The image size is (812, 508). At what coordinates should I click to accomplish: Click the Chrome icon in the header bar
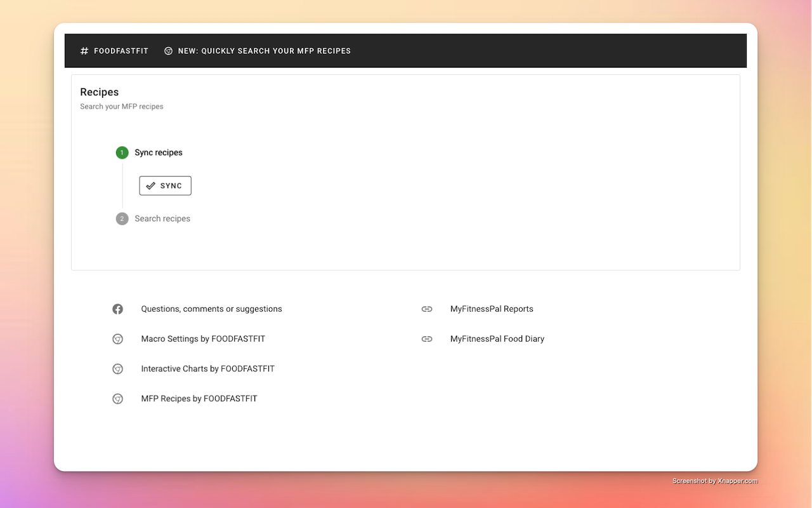(168, 51)
